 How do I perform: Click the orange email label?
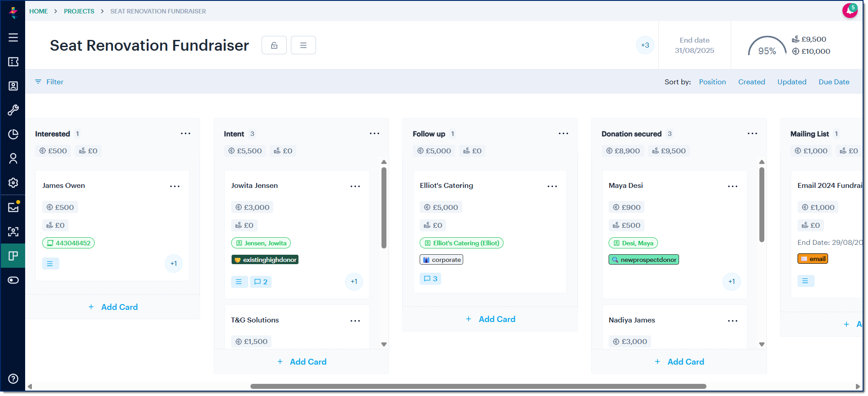tap(812, 259)
